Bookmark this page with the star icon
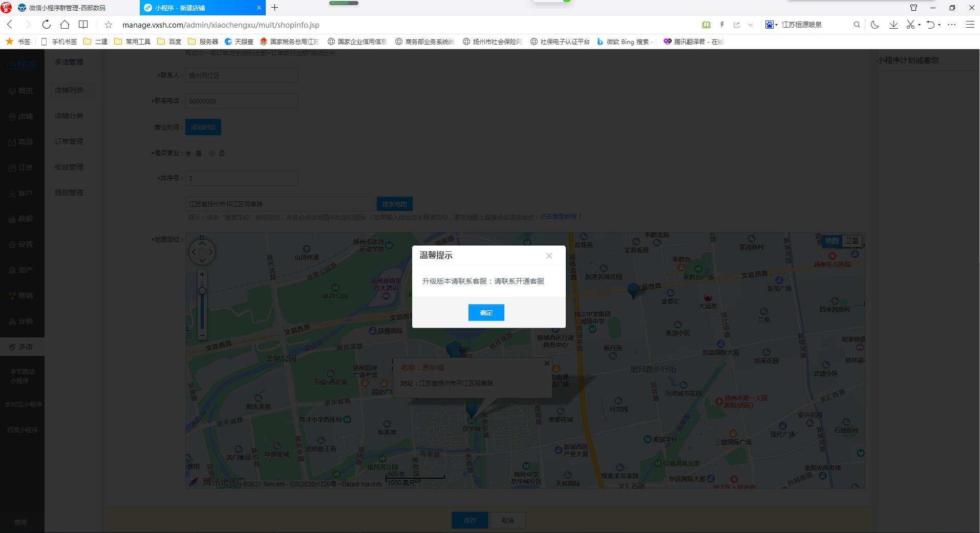 pyautogui.click(x=109, y=25)
